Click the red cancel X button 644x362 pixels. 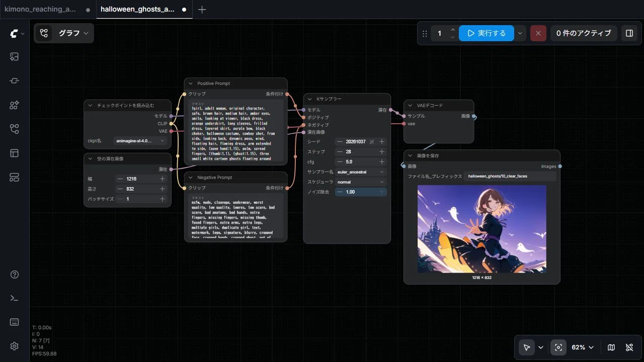538,33
